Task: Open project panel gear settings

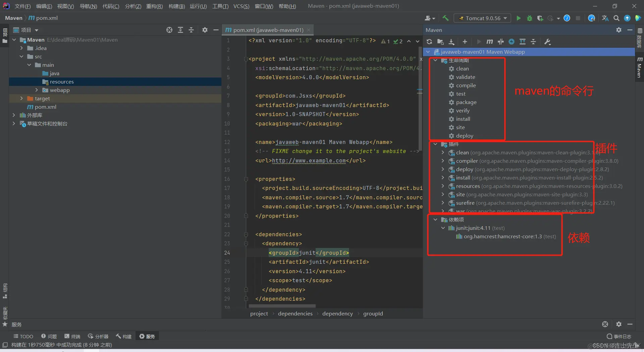Action: (205, 30)
